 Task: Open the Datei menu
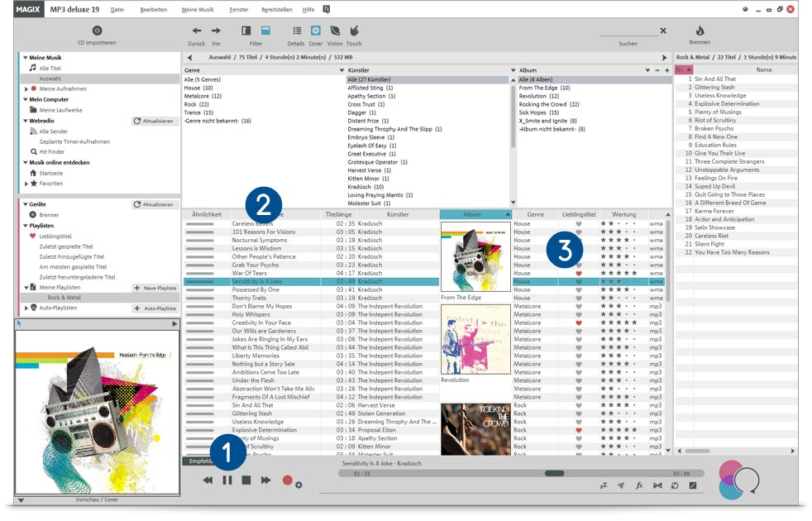(117, 9)
